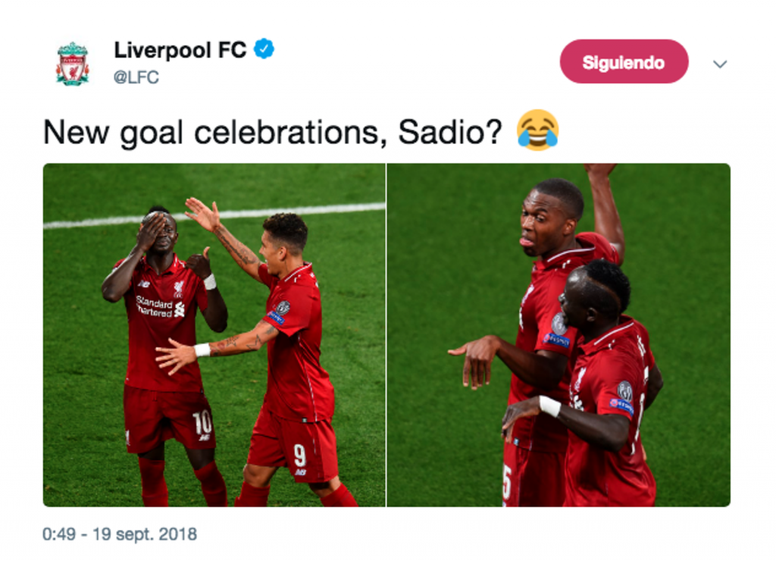Open the left photo with two players

click(x=214, y=335)
